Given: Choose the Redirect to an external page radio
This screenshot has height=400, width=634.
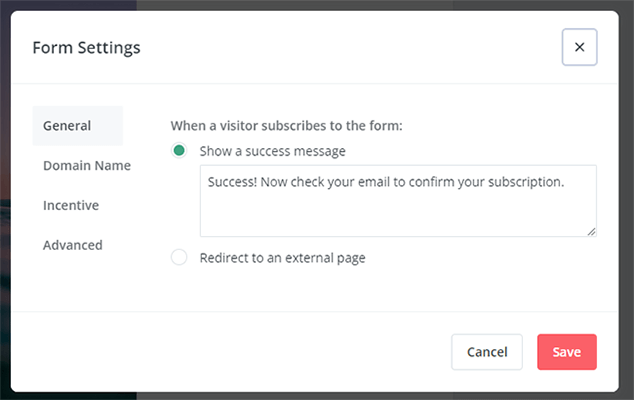Looking at the screenshot, I should pos(179,258).
